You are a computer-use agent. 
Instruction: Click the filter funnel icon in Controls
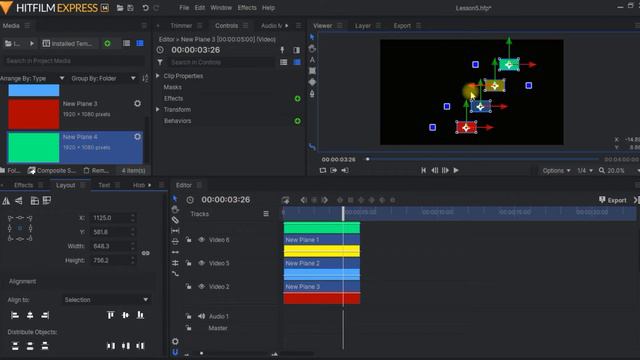click(160, 62)
